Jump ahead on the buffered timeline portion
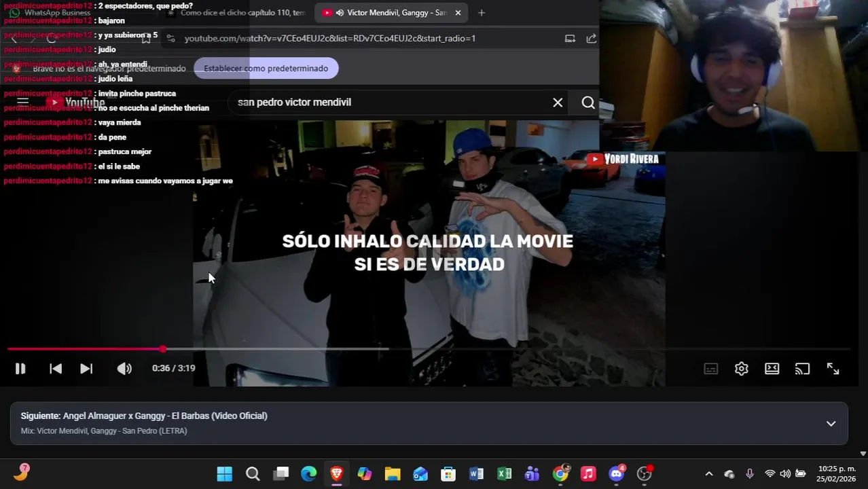The width and height of the screenshot is (868, 489). click(x=276, y=349)
